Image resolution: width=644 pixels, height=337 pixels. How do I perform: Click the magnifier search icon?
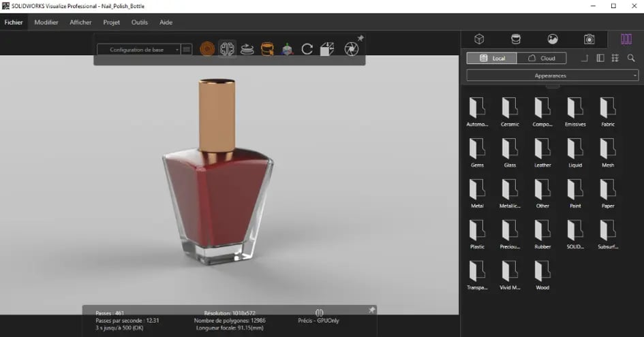click(631, 59)
